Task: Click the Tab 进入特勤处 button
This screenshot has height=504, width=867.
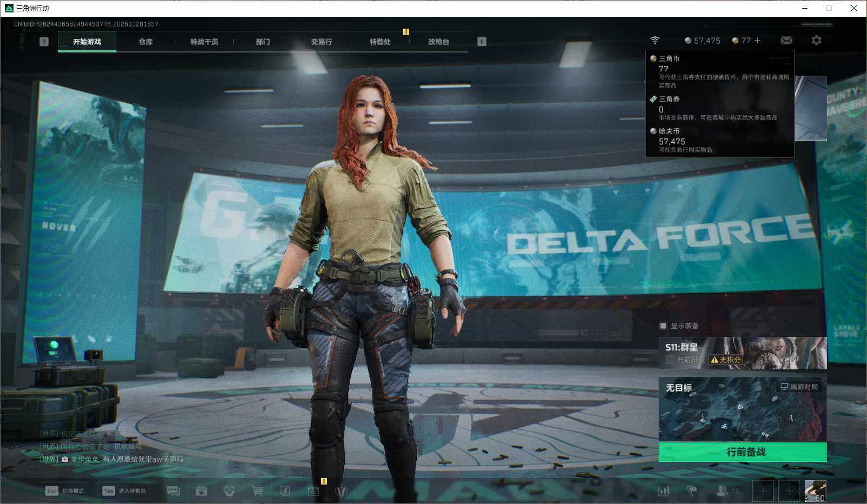Action: [124, 490]
